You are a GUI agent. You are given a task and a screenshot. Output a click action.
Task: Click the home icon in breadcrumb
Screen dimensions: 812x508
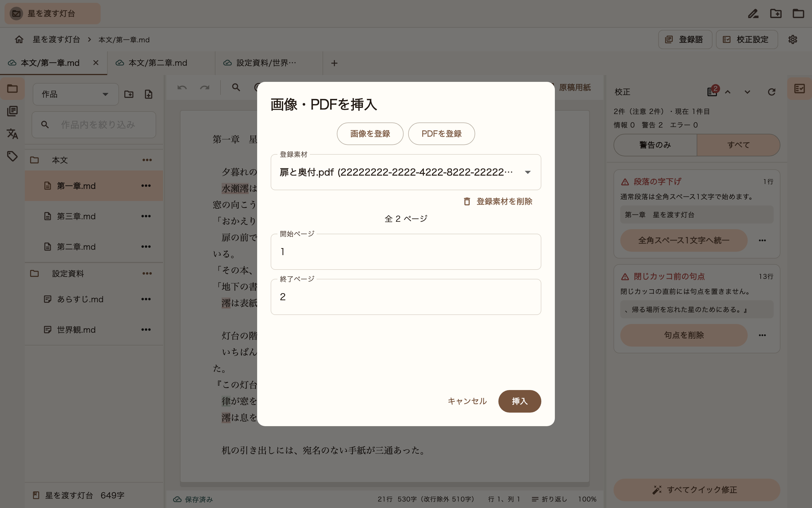(x=19, y=39)
